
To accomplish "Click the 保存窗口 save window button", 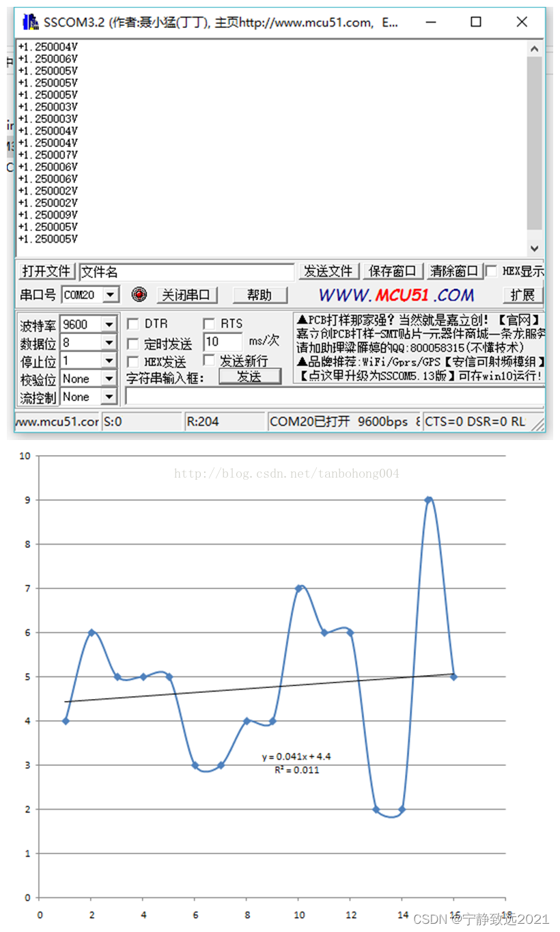I will (x=393, y=271).
